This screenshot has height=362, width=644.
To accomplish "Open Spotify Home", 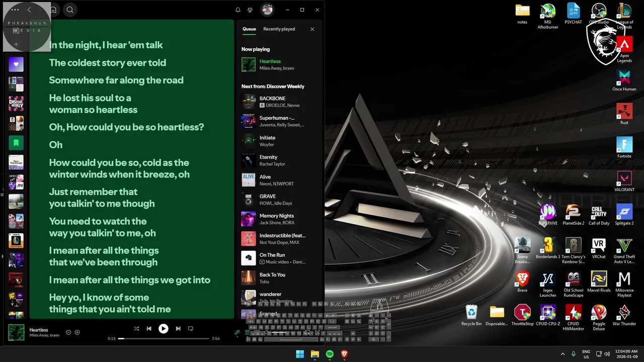I will click(x=53, y=10).
